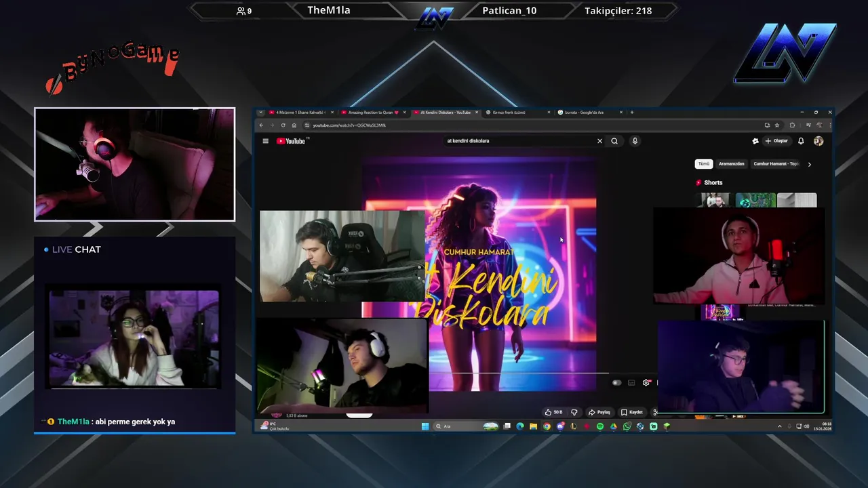Expand hidden system tray icons
Viewport: 868px width, 488px height.
point(779,426)
